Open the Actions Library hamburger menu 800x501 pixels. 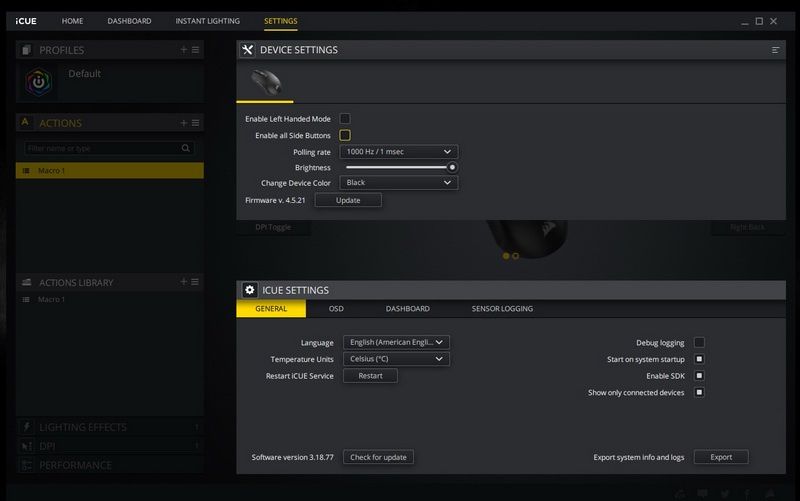pos(195,282)
